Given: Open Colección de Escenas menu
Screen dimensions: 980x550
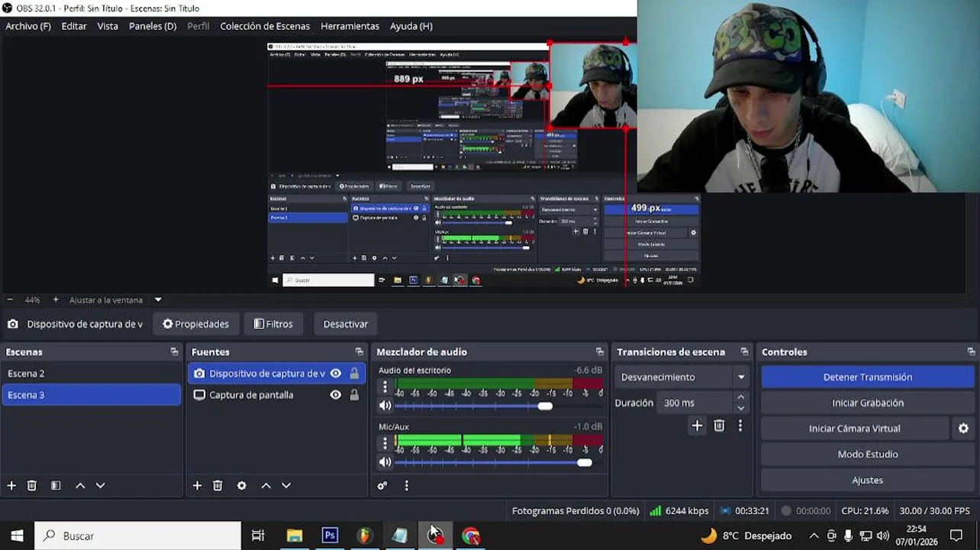Looking at the screenshot, I should click(265, 26).
